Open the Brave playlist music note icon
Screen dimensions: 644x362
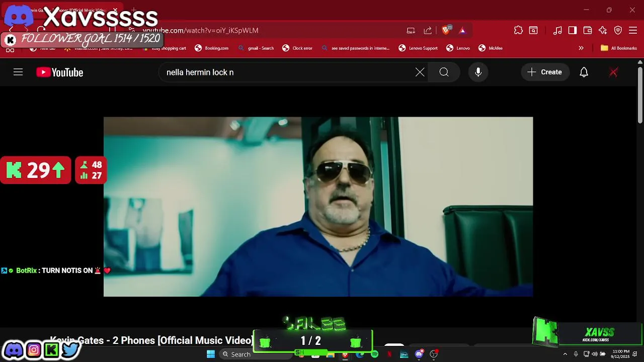tap(557, 30)
